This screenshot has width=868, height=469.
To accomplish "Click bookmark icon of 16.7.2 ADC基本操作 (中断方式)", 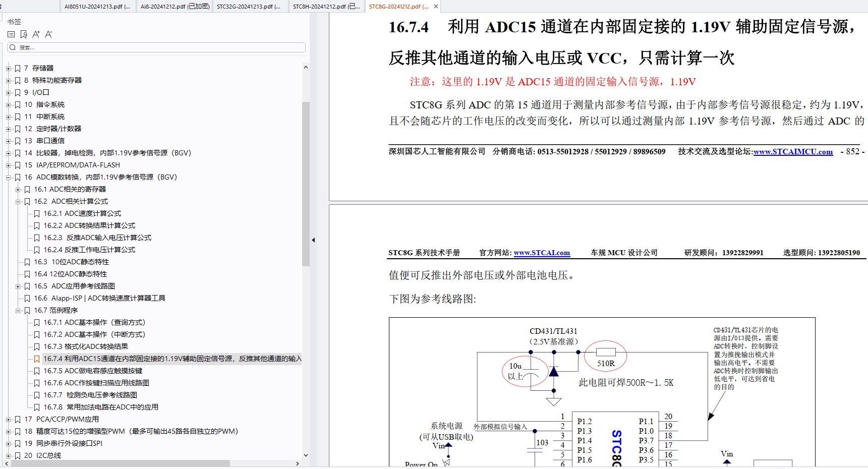I will (x=37, y=334).
